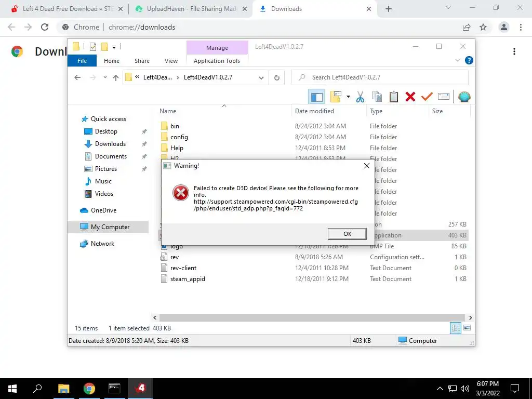Click the red error icon in Warning dialog
Viewport: 532px width, 399px height.
click(x=180, y=193)
